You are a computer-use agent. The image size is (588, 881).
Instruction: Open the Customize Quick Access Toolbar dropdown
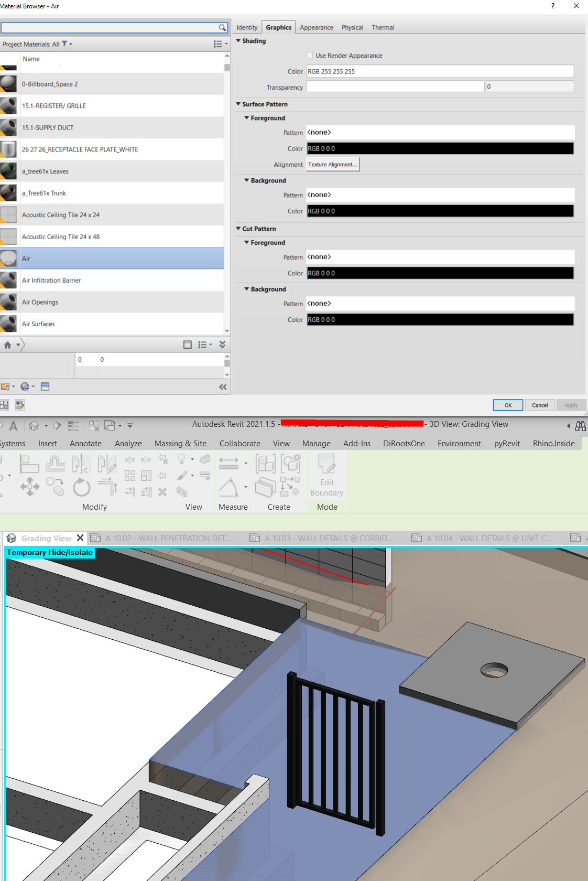[130, 426]
